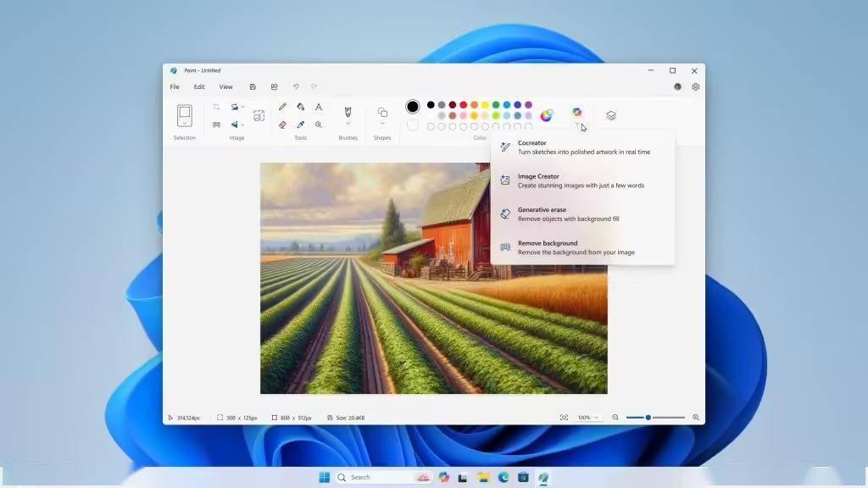868x488 pixels.
Task: Open the File menu
Action: click(x=174, y=86)
